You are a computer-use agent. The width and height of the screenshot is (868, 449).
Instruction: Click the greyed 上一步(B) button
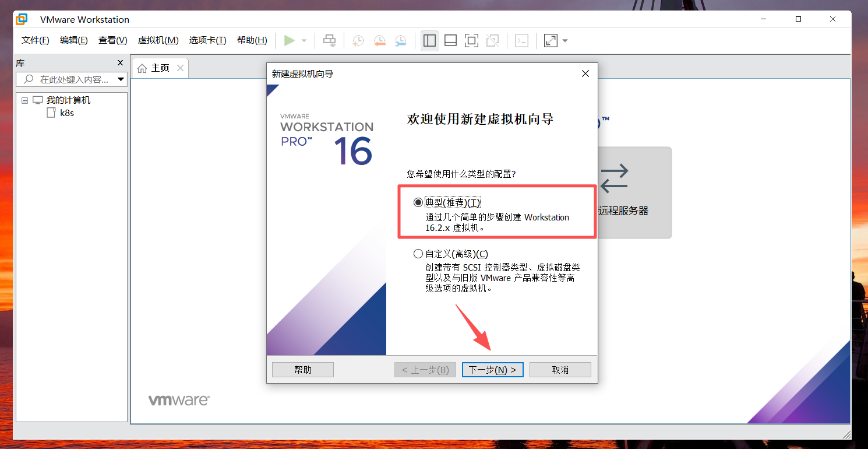[x=425, y=370]
